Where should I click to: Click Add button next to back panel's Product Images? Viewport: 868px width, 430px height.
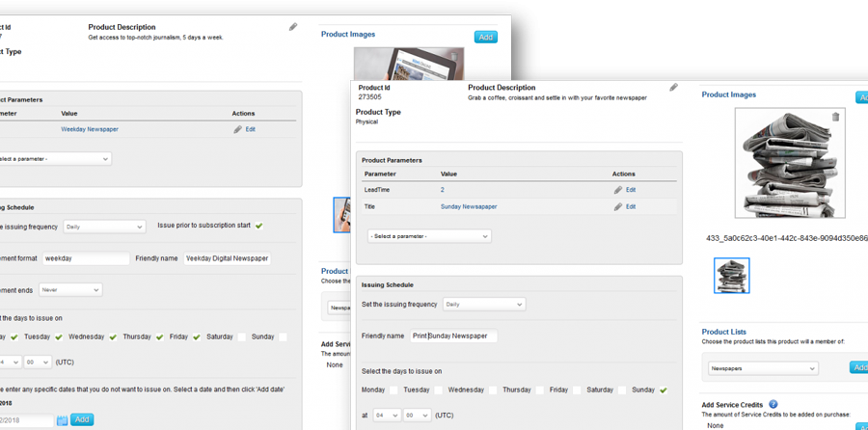click(486, 37)
